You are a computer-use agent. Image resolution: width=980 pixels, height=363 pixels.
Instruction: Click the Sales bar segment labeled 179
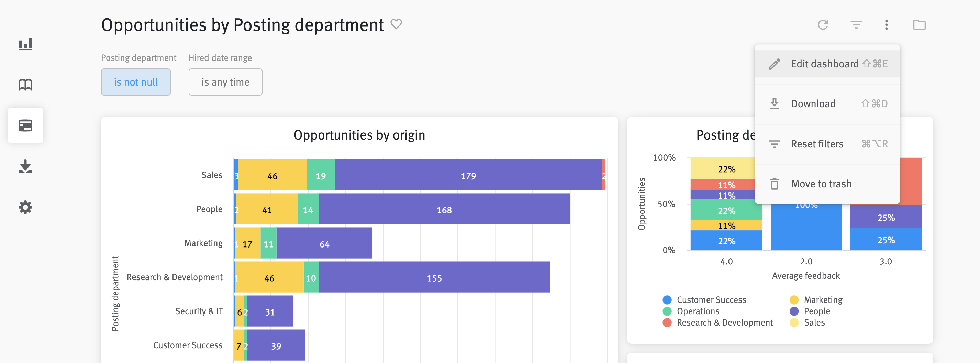point(469,175)
